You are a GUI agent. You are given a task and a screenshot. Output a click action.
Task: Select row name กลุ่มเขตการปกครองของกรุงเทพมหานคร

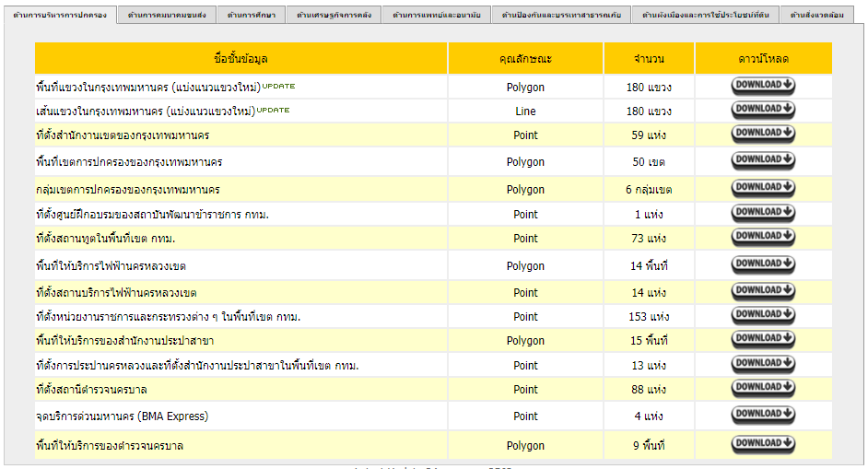coord(128,190)
